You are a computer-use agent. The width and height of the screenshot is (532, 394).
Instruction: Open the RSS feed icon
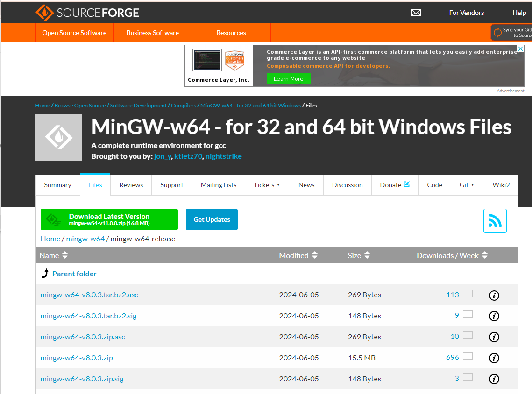pyautogui.click(x=495, y=221)
